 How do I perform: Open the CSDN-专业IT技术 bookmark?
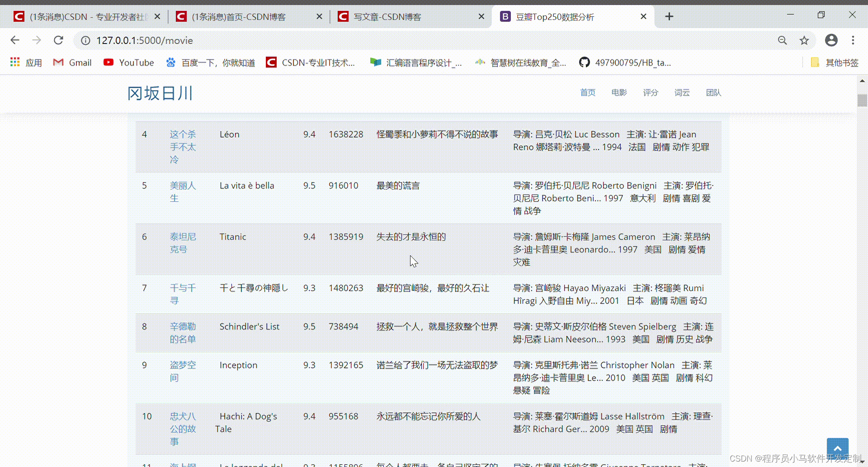pos(311,62)
